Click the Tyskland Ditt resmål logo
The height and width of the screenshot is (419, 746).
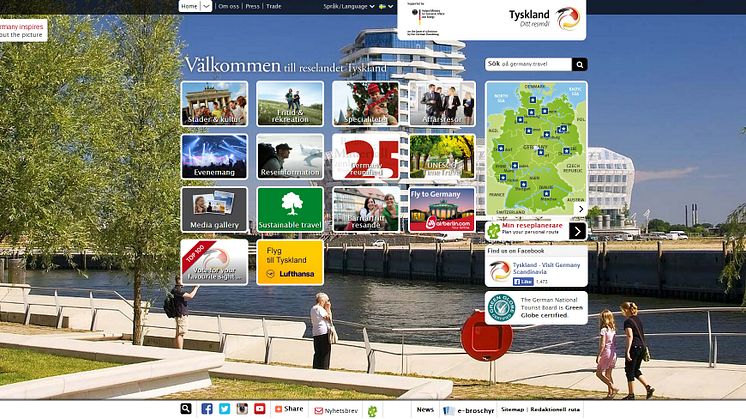tap(544, 19)
